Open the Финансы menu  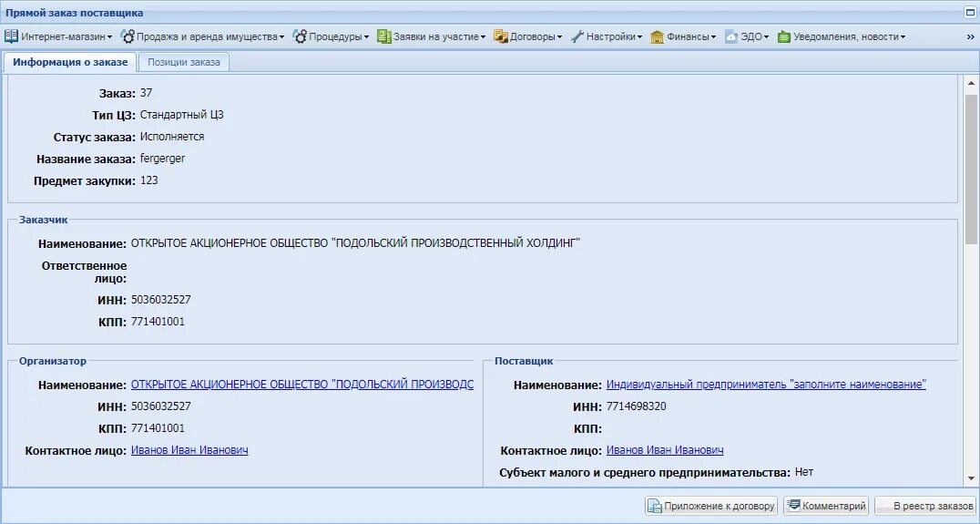click(x=683, y=36)
